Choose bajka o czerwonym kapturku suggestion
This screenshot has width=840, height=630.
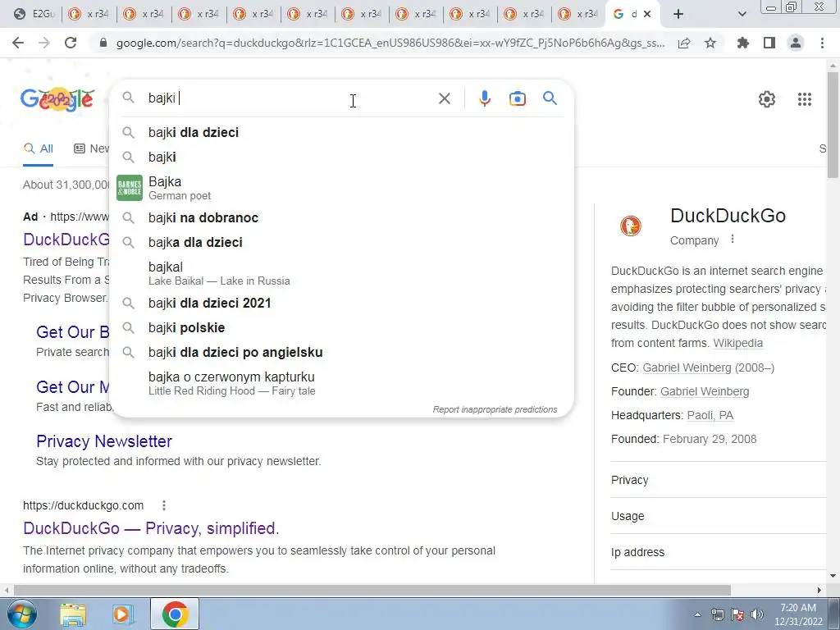(342, 384)
